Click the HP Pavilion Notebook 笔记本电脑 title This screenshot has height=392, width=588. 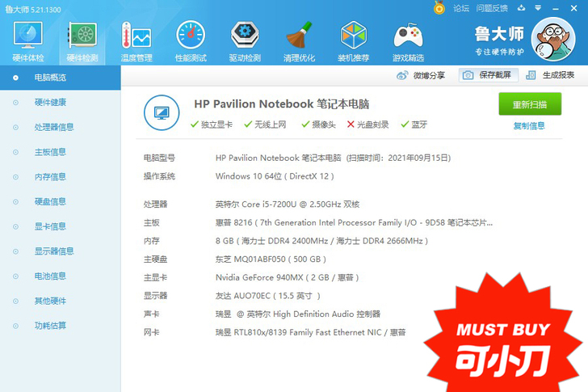point(282,104)
